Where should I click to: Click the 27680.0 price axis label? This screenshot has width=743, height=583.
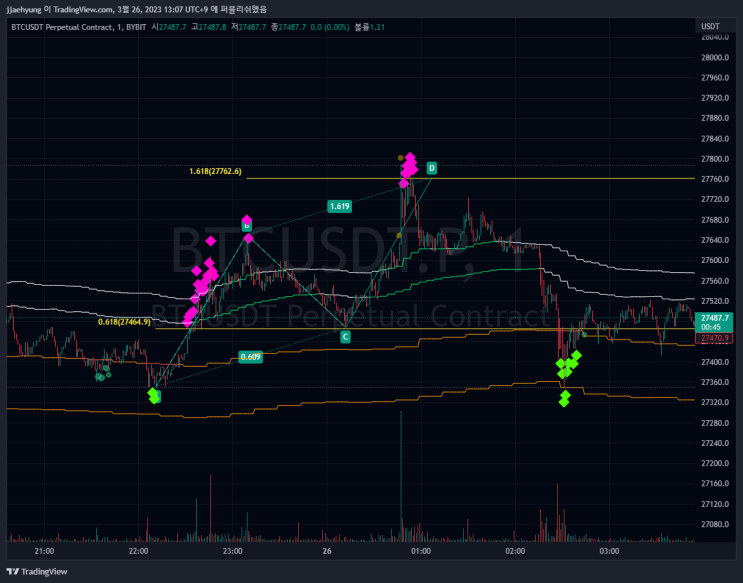pos(715,219)
